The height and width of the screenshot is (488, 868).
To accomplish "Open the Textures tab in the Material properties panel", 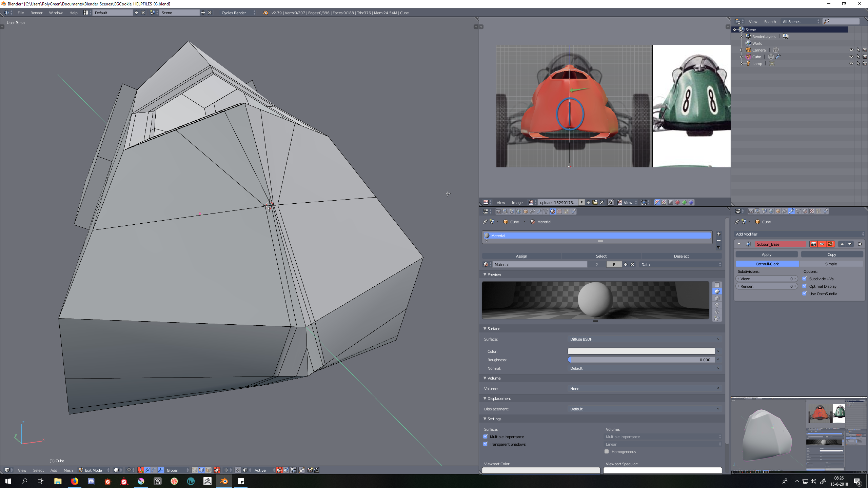I will [x=559, y=211].
